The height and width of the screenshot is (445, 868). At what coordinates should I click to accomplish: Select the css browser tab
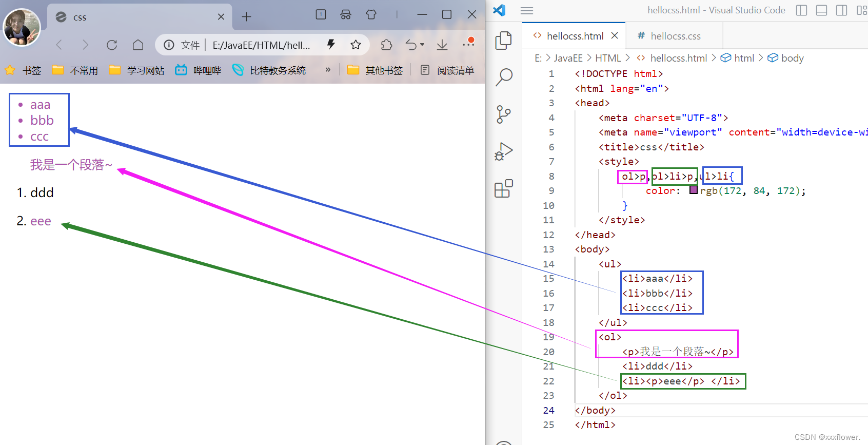click(x=140, y=17)
